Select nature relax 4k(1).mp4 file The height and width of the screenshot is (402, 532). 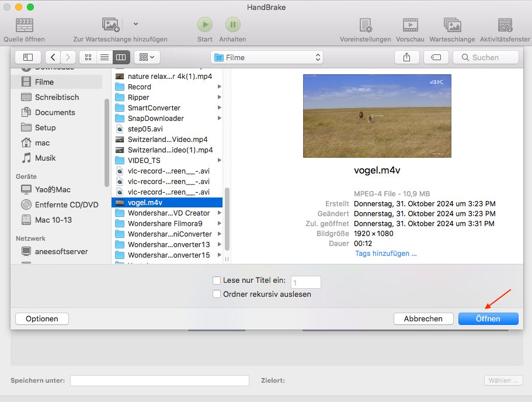(x=167, y=77)
